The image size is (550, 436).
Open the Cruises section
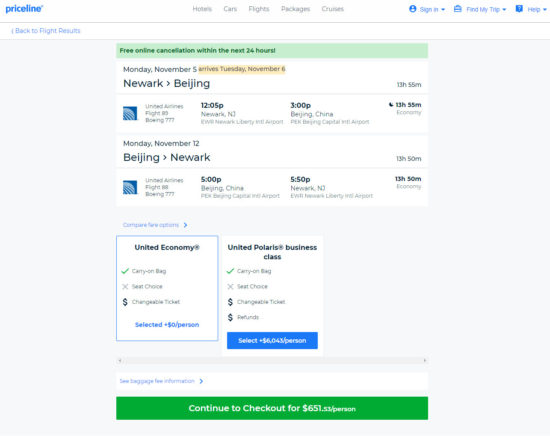click(x=333, y=9)
